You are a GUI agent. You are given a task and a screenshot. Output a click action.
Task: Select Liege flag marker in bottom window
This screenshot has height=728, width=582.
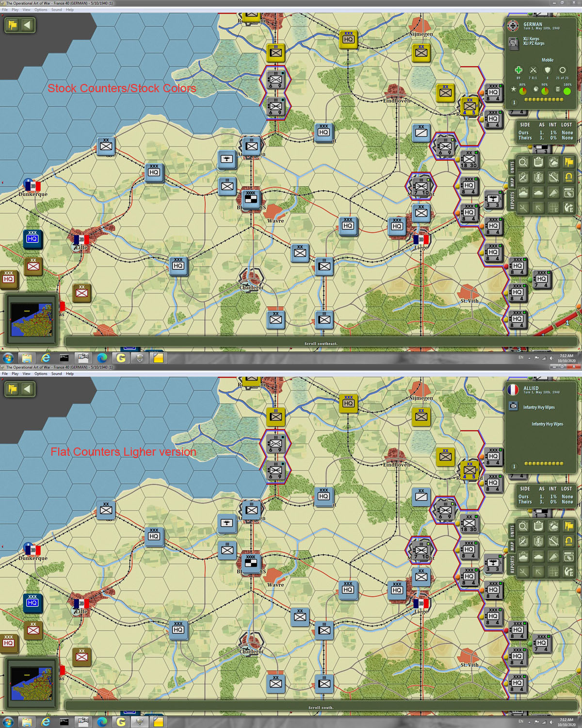[420, 603]
